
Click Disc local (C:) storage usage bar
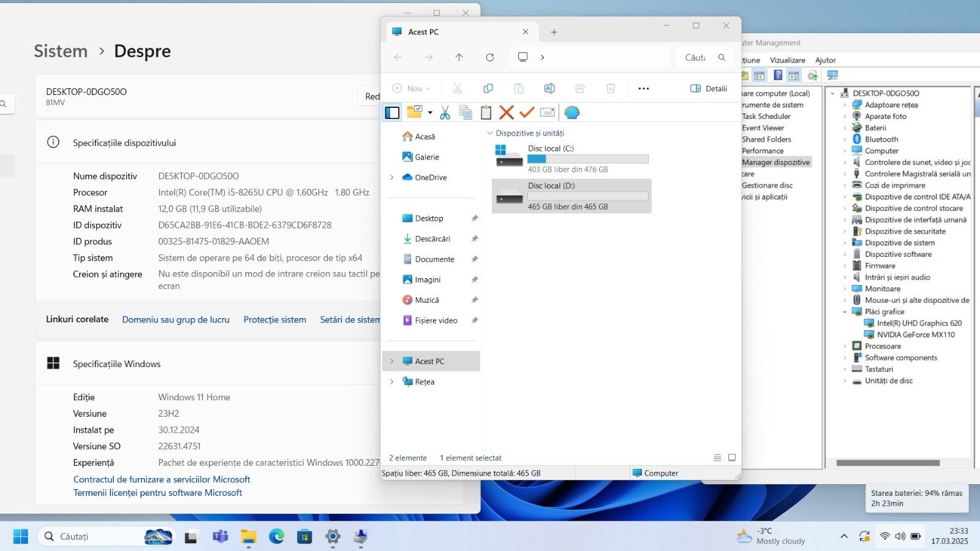pos(587,159)
